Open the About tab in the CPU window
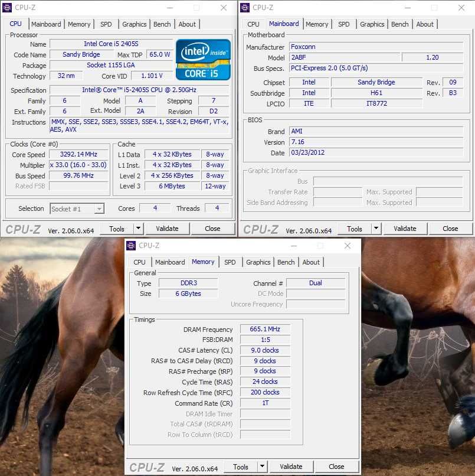The image size is (475, 476). 187,24
